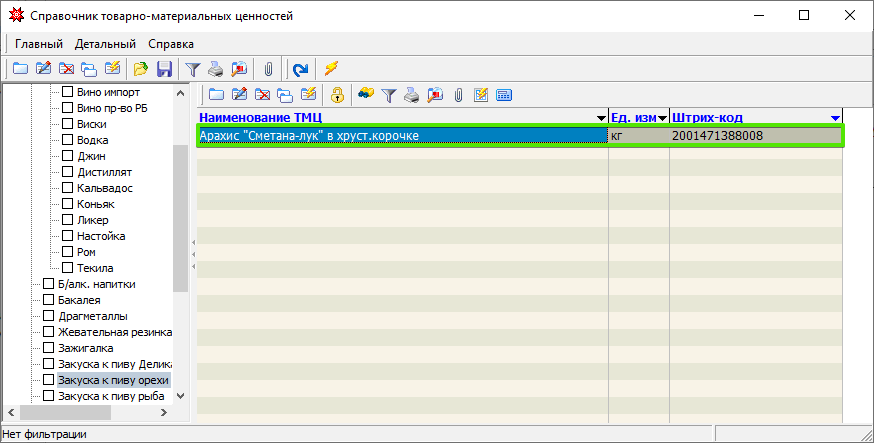Click the calculator icon

[504, 95]
